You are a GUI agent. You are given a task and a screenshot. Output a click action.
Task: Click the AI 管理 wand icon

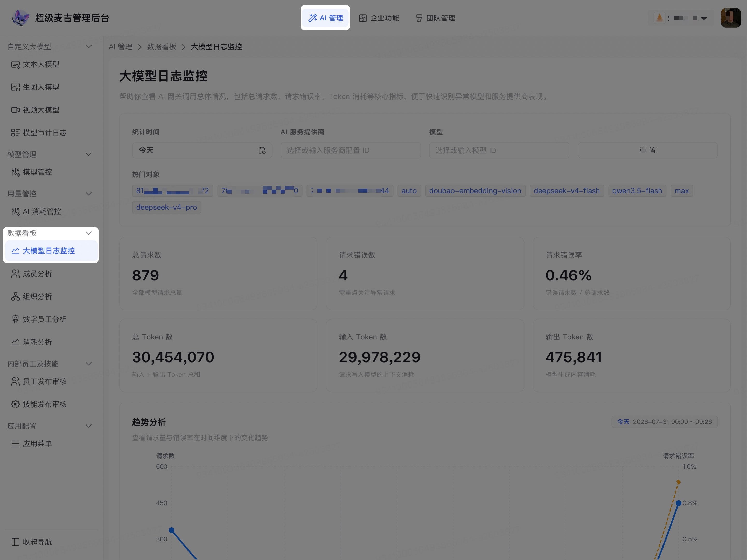point(313,18)
